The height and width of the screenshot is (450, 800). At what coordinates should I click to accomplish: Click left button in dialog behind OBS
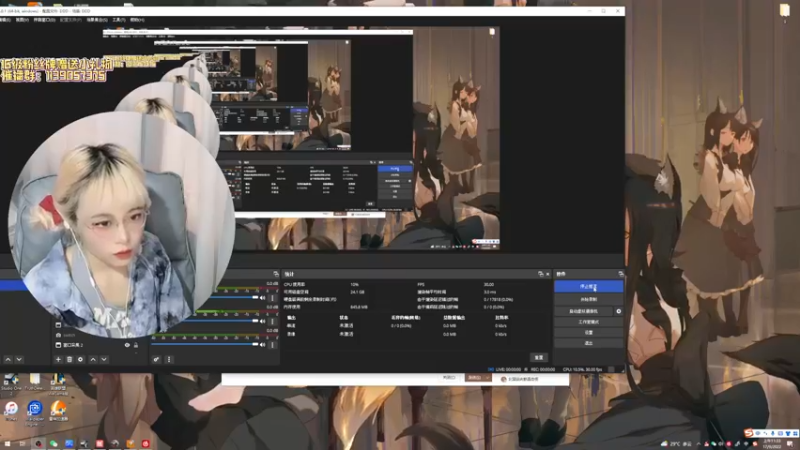(x=449, y=378)
